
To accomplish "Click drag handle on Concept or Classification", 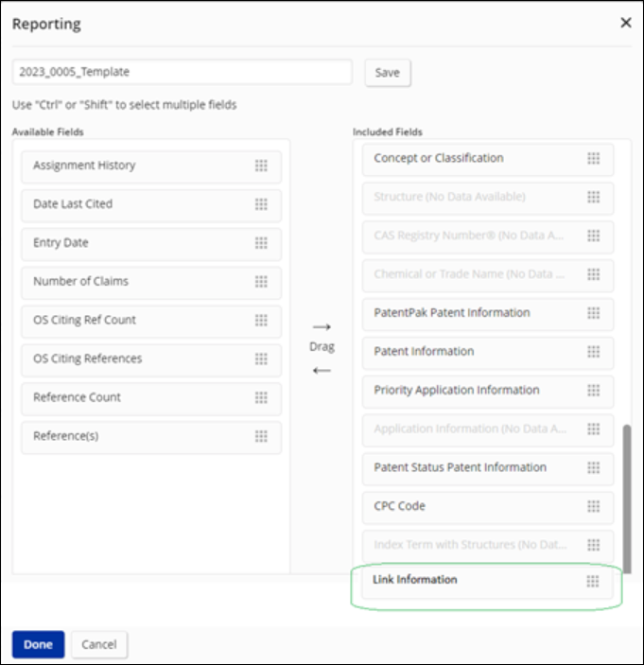I will [x=593, y=159].
